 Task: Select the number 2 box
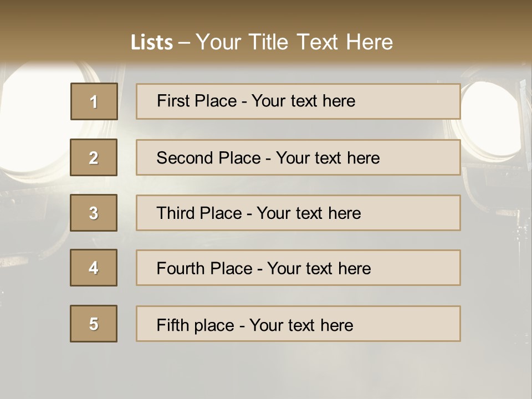click(x=94, y=157)
